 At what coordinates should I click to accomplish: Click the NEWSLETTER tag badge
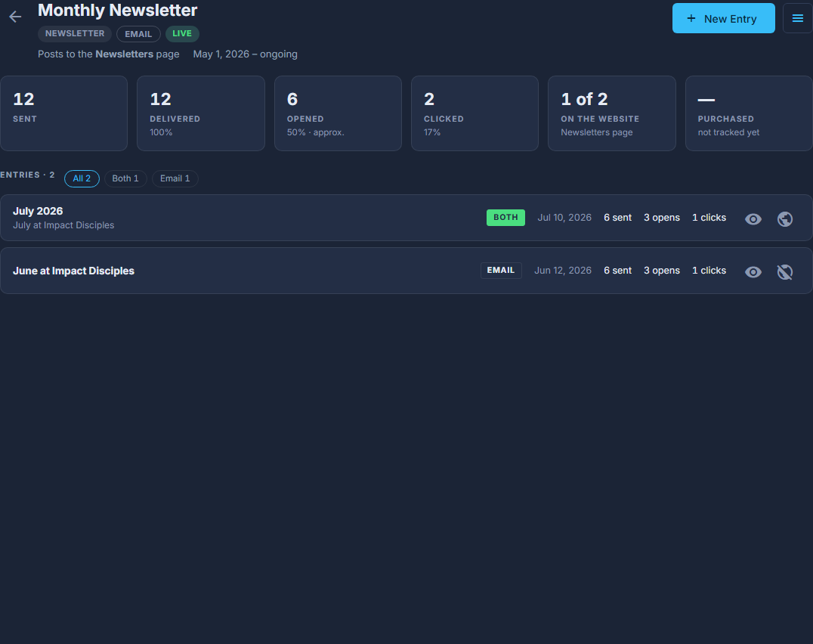[75, 34]
